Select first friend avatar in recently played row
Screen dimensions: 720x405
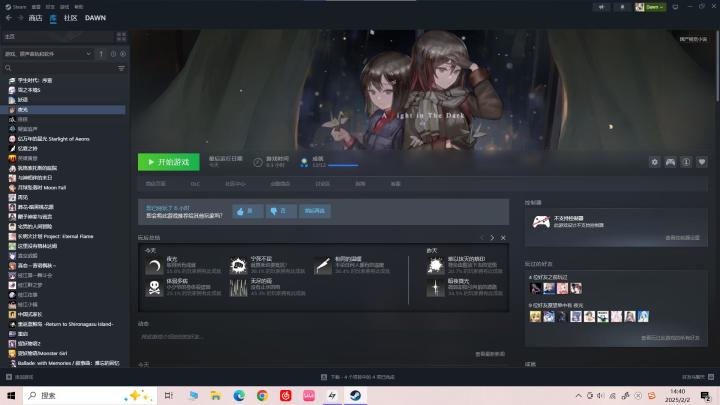(535, 288)
